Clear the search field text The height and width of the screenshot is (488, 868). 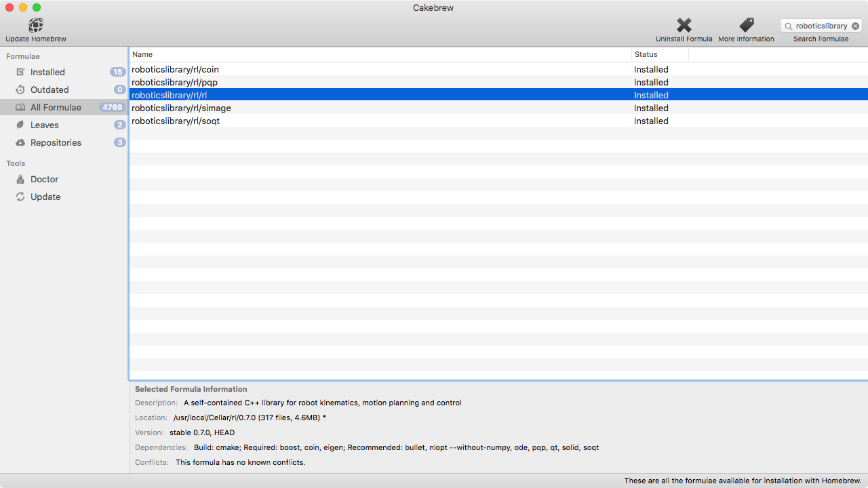coord(855,26)
